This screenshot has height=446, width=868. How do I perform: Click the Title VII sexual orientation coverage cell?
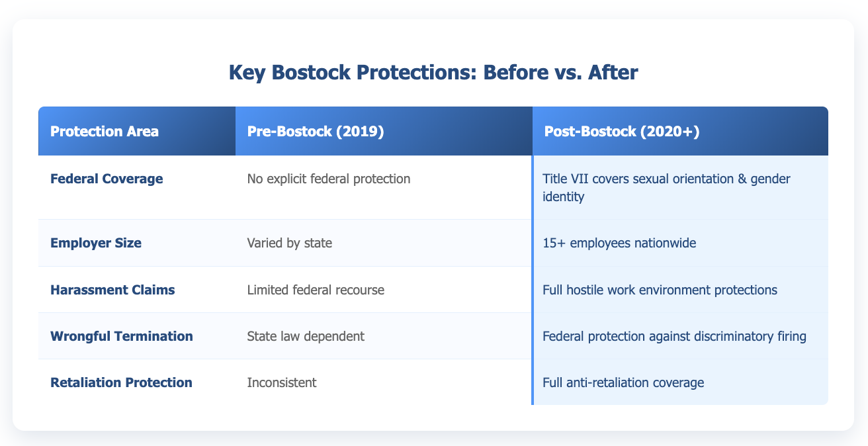click(x=666, y=179)
